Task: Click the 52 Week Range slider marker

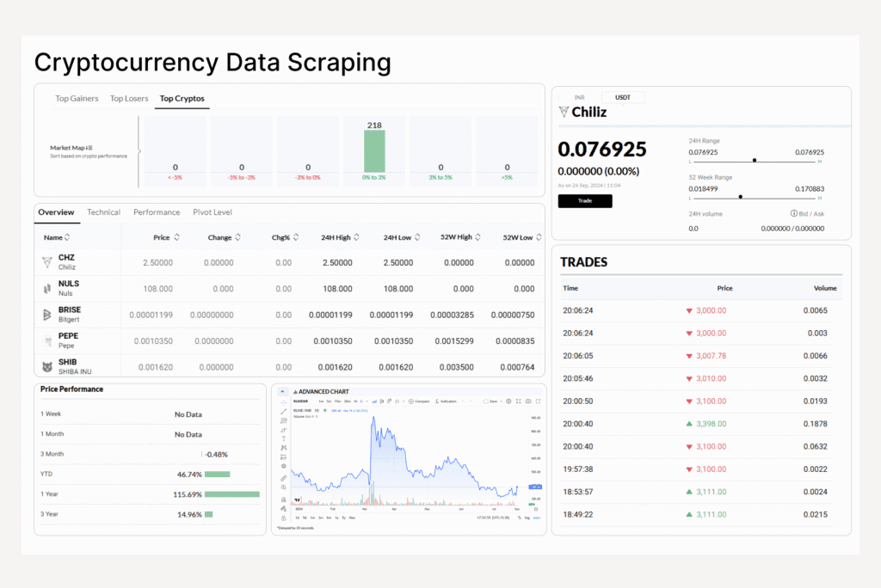Action: click(740, 197)
